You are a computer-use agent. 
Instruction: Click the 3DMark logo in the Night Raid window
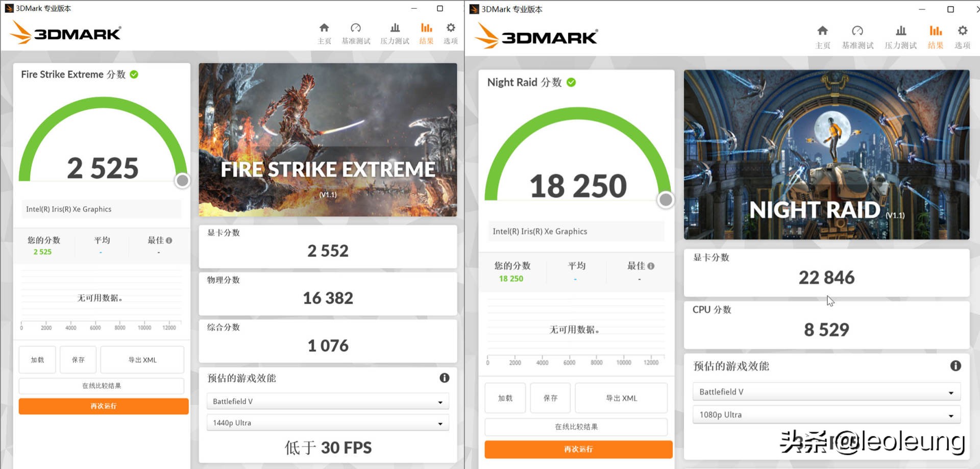point(536,36)
